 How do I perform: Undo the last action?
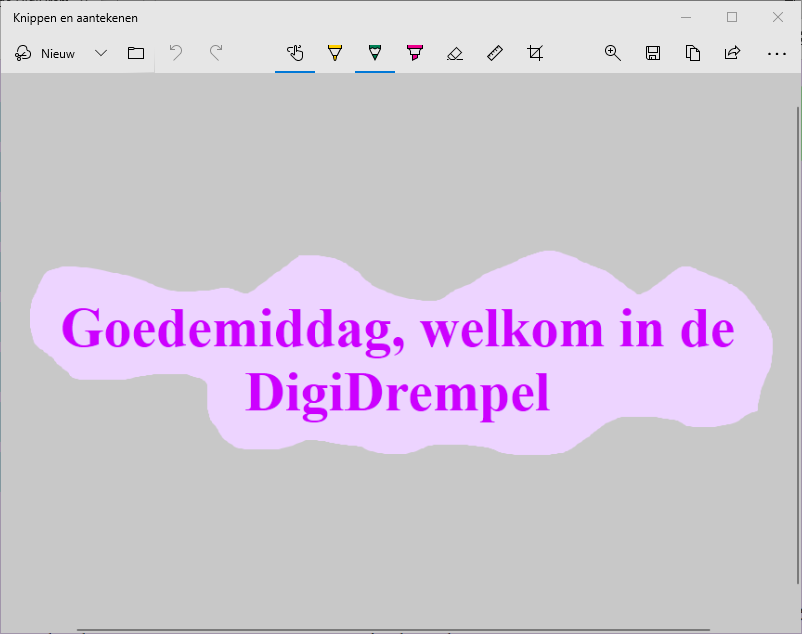[176, 53]
